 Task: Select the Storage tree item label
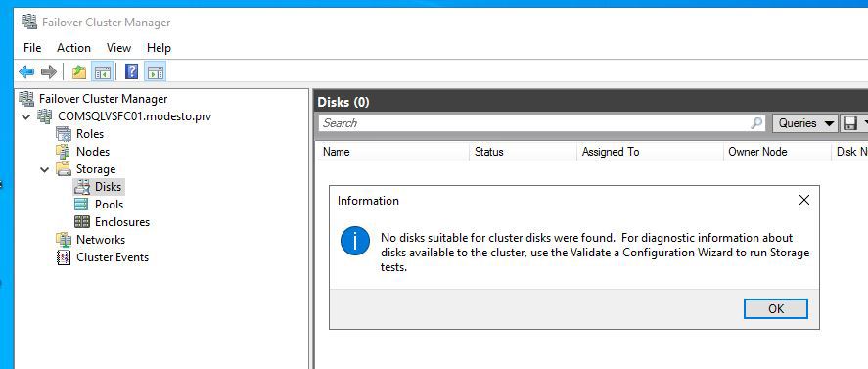96,169
